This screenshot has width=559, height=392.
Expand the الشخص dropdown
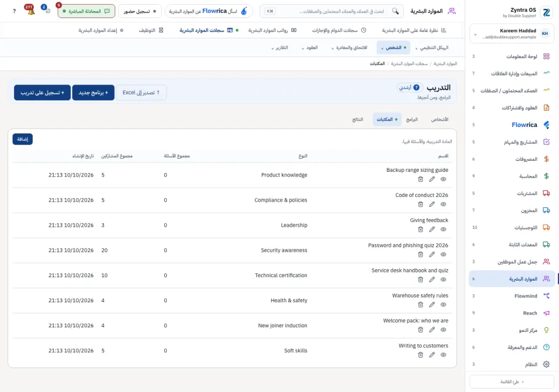pos(394,47)
